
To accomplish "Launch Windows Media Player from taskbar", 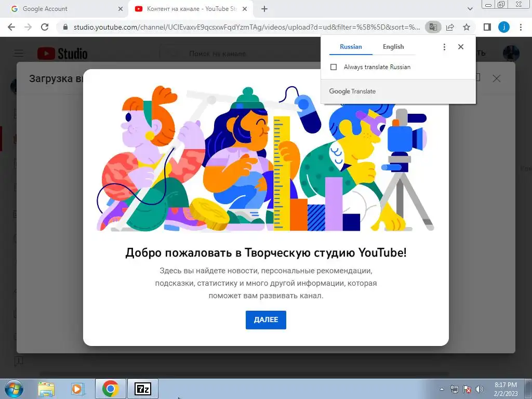I will click(x=77, y=389).
